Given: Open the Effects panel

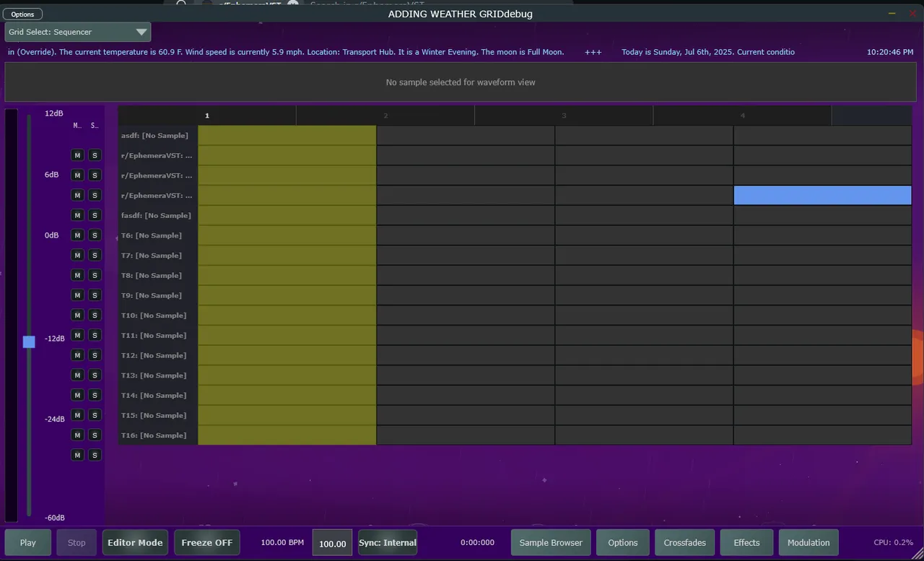Looking at the screenshot, I should point(746,542).
